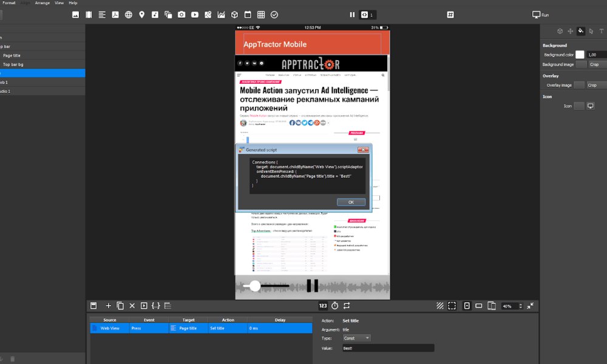Duplicate the selected action
The height and width of the screenshot is (364, 607).
pyautogui.click(x=120, y=306)
